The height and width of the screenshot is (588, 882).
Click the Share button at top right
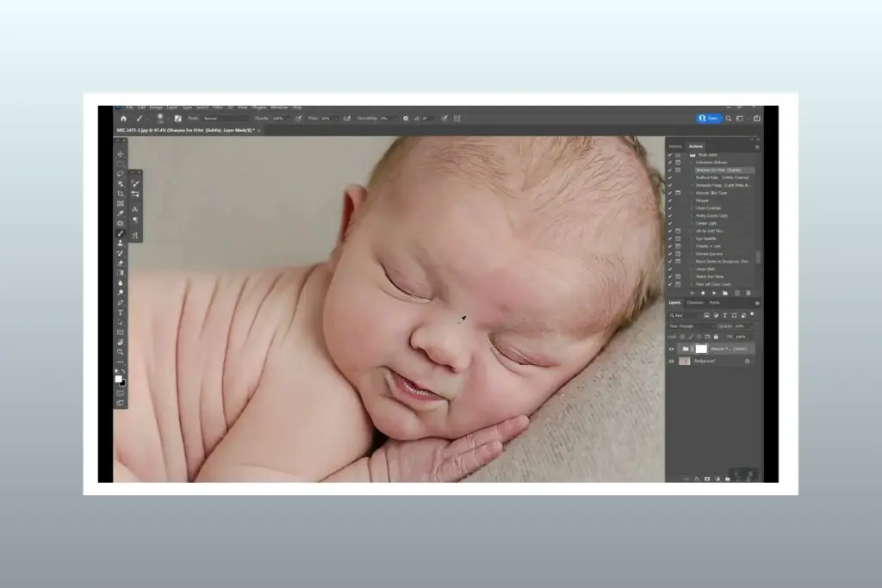708,118
